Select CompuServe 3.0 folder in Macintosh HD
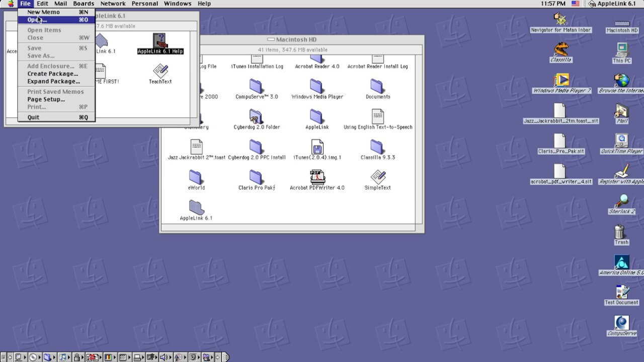 [x=256, y=89]
